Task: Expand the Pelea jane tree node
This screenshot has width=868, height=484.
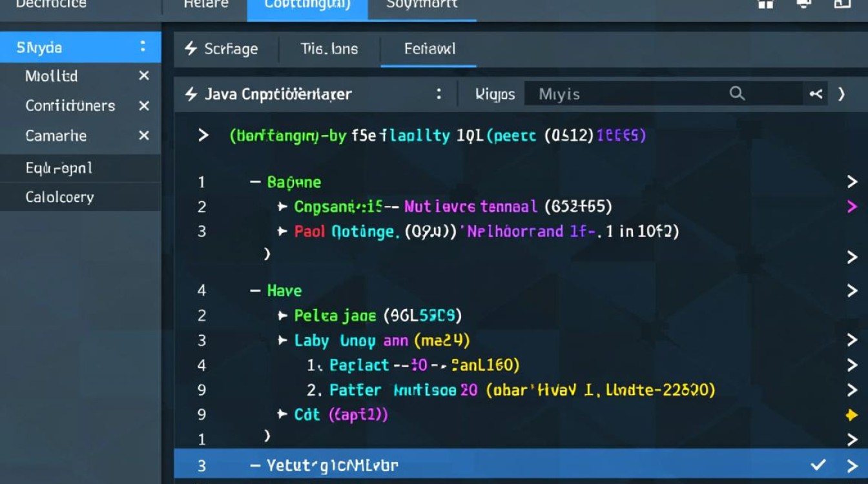Action: pos(282,316)
